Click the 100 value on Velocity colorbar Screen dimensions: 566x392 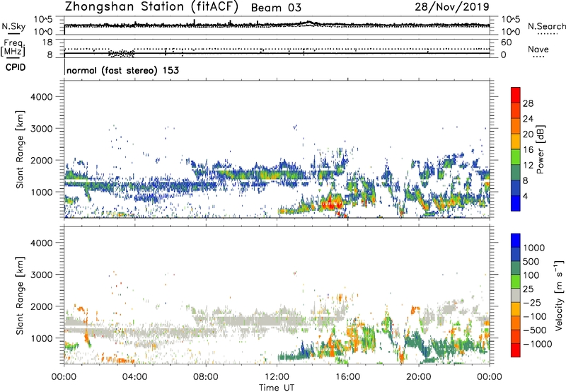pos(531,275)
